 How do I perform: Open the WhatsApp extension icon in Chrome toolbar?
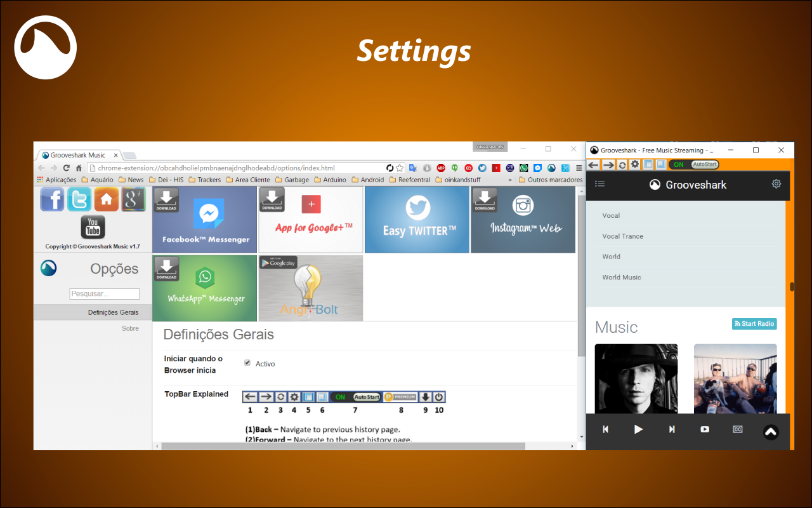[523, 168]
